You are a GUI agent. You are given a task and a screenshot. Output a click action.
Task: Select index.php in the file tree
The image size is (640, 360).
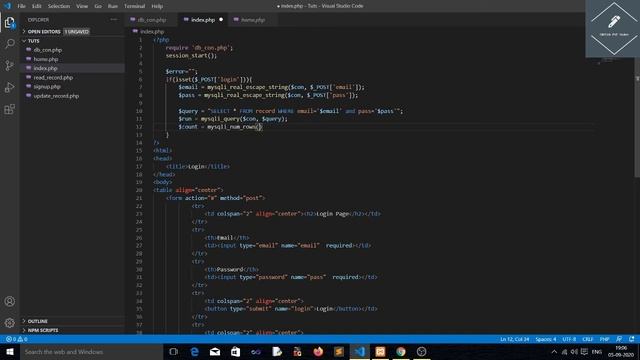pyautogui.click(x=45, y=68)
